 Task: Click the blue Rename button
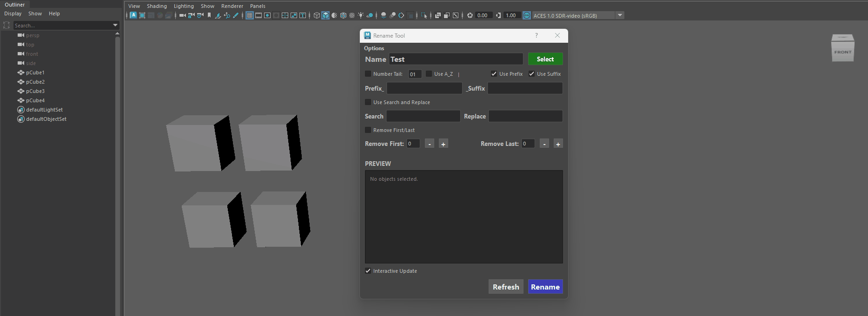(545, 287)
